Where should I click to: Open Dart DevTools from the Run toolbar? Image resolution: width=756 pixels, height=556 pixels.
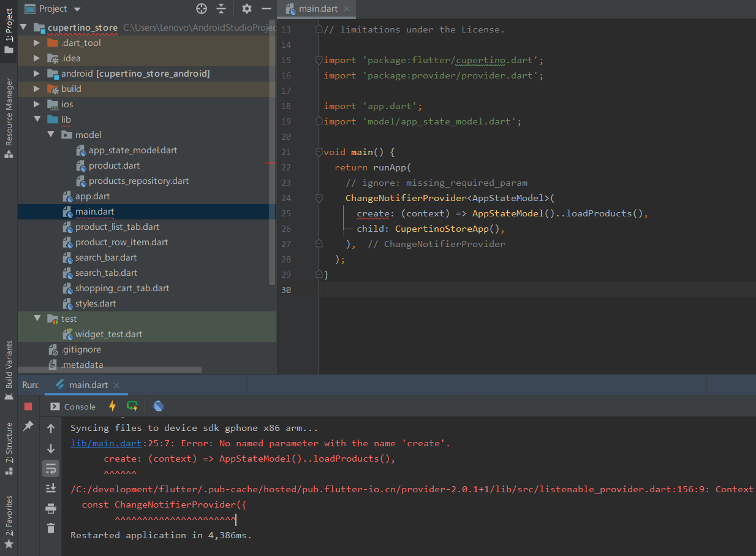pos(158,406)
